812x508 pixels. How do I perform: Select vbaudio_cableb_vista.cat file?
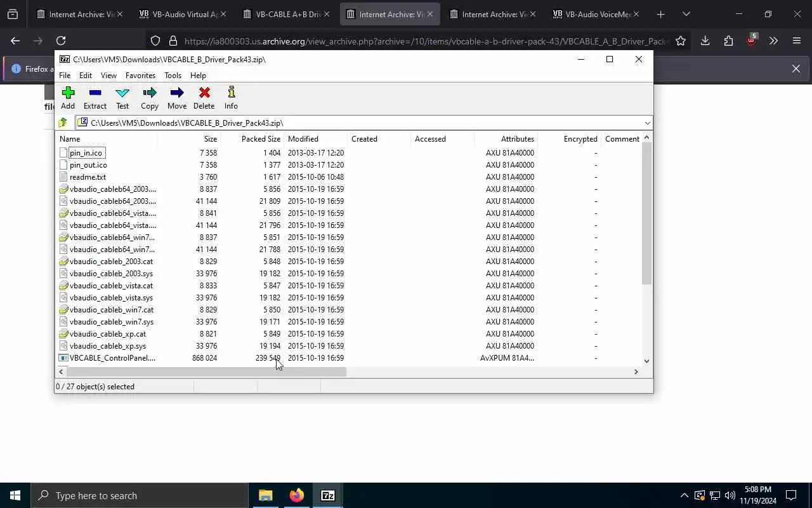coord(111,285)
